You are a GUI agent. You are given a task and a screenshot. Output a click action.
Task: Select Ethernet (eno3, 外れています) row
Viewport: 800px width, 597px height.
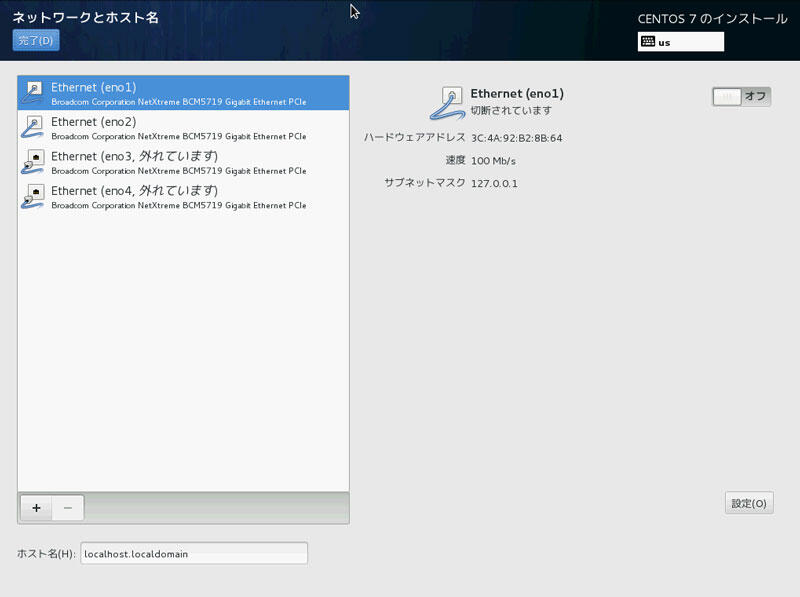pos(183,162)
